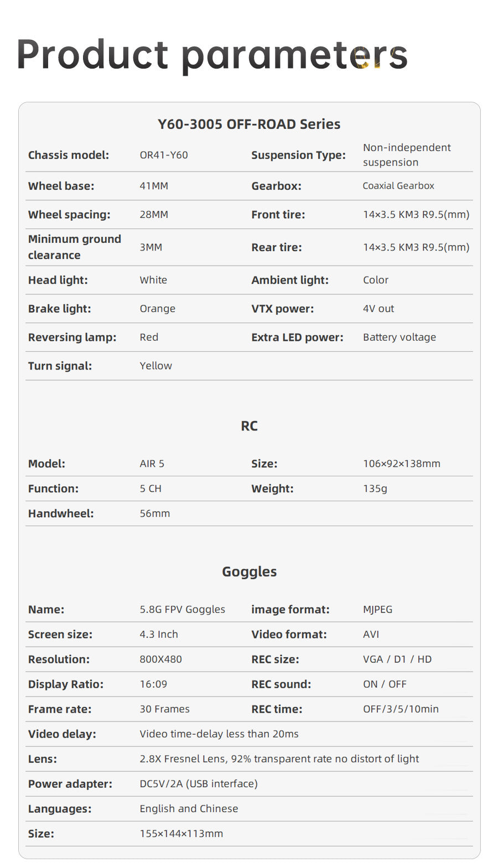Click the "Battery voltage" value

click(400, 337)
